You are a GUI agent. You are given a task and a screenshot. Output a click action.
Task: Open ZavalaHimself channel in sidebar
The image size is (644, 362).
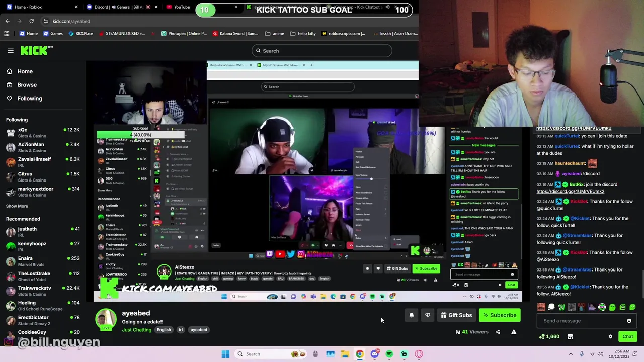(43, 162)
